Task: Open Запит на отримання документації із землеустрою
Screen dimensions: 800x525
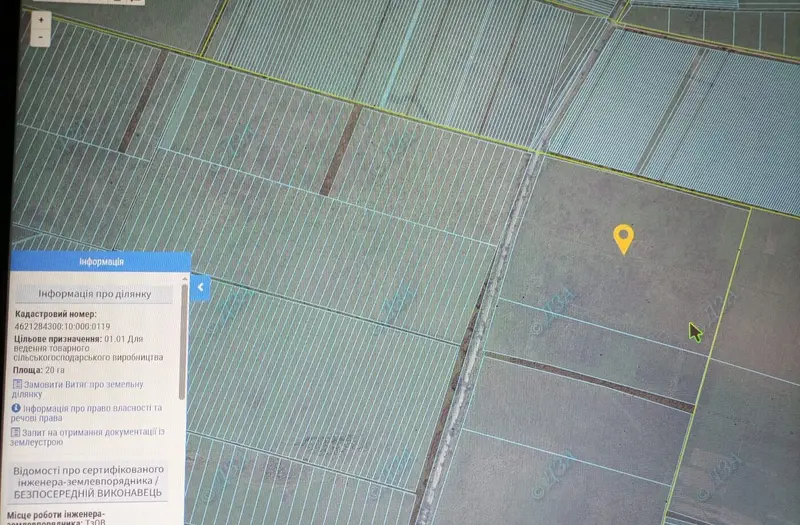Action: tap(88, 437)
